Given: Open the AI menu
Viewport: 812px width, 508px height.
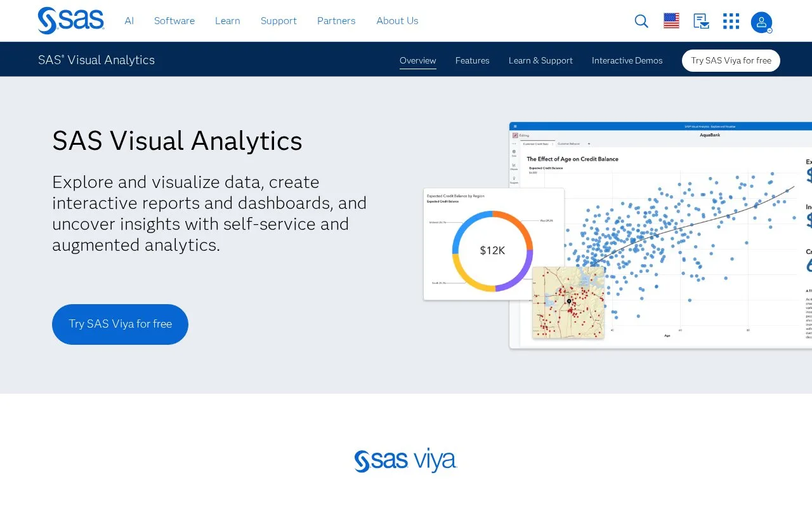Looking at the screenshot, I should point(129,20).
